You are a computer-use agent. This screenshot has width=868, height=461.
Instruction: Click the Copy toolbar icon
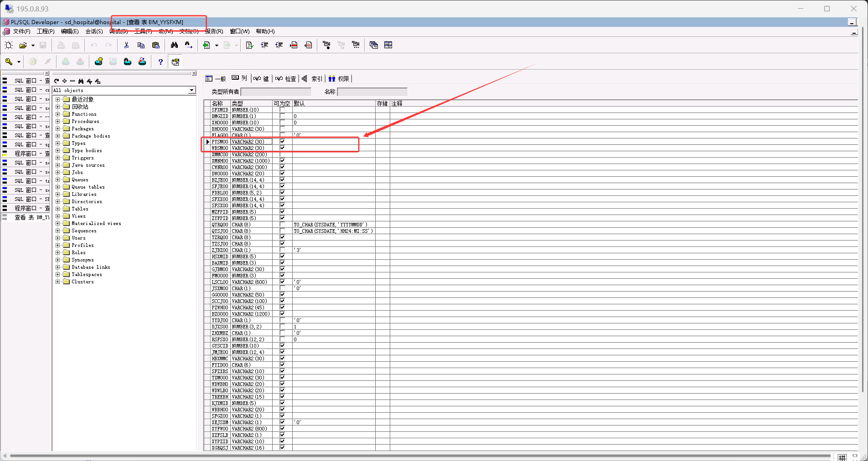pyautogui.click(x=141, y=45)
